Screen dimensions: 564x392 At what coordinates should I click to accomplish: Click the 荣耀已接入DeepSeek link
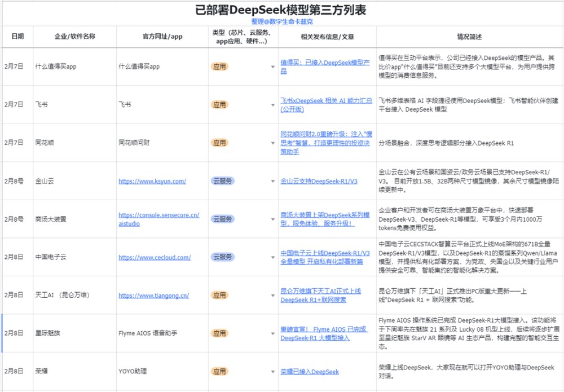pos(311,371)
